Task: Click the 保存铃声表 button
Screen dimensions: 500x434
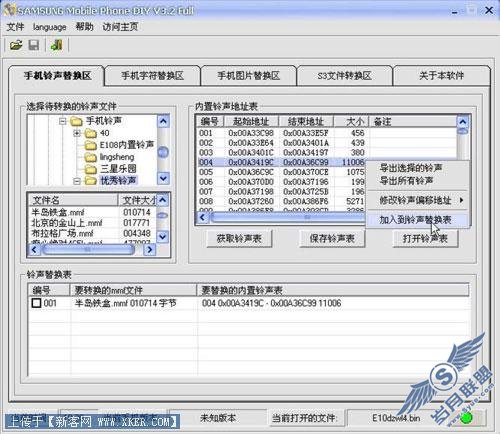Action: tap(332, 238)
